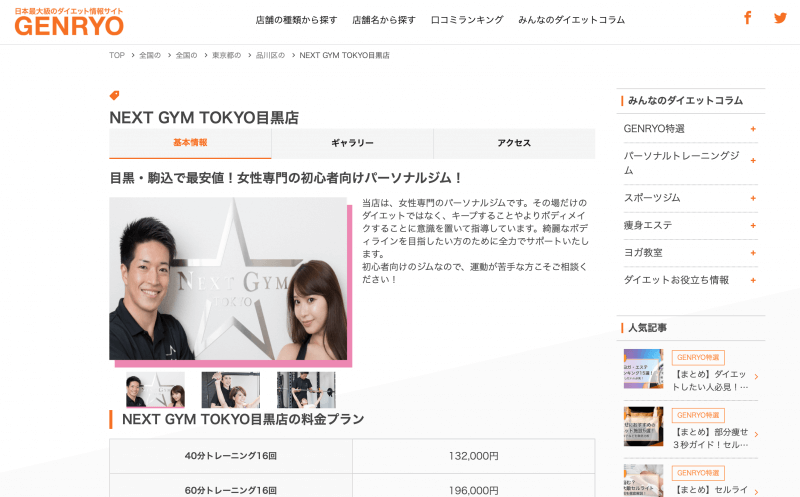Viewport: 800px width, 497px height.
Task: Click the orange tag icon above title
Action: tap(114, 95)
